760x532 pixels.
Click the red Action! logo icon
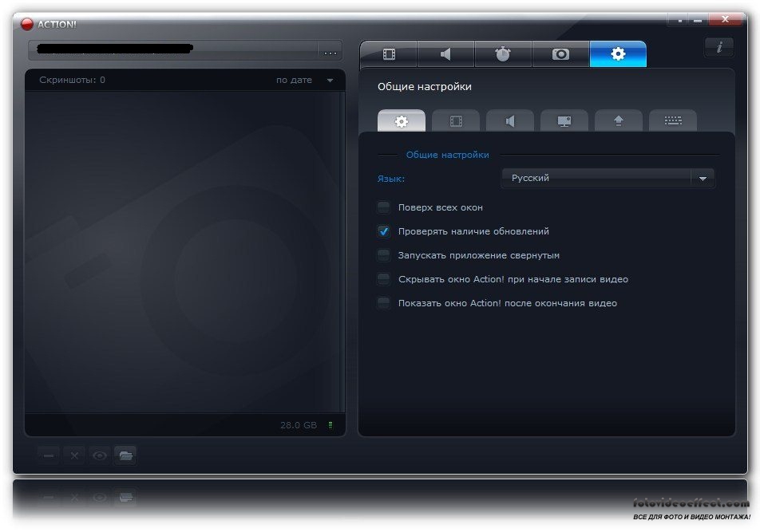[26, 24]
